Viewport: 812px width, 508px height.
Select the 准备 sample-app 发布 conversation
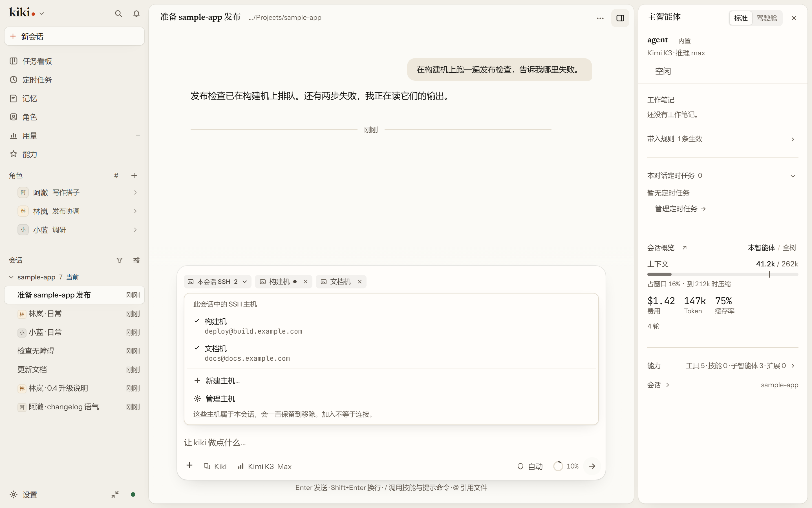pos(74,295)
